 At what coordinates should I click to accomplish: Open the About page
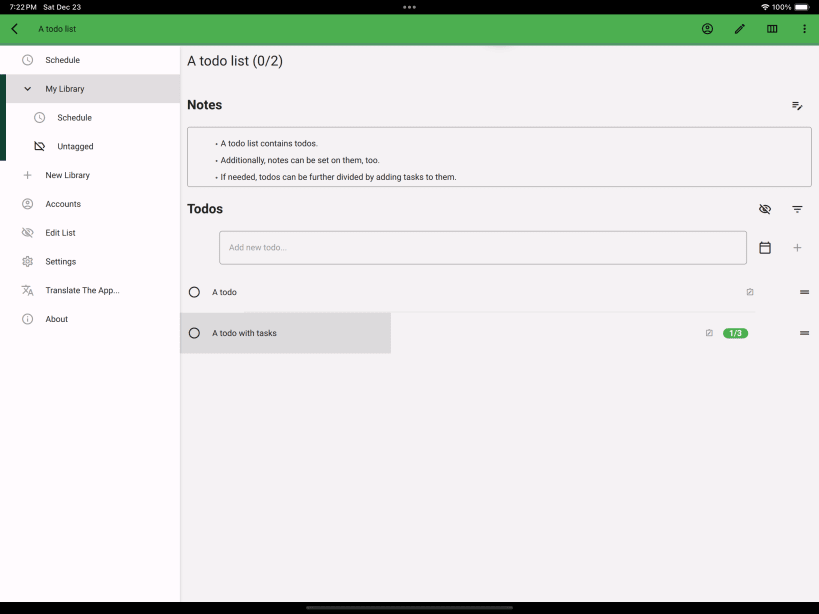pos(90,318)
